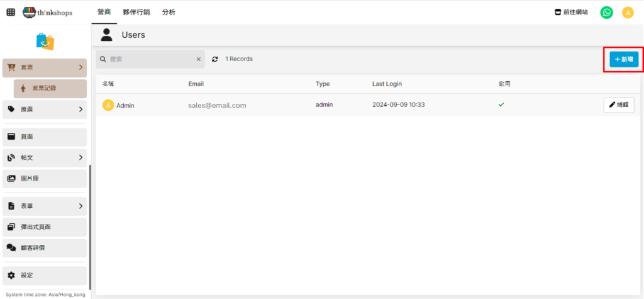The width and height of the screenshot is (644, 299).
Task: Switch to the 分析 tab
Action: point(169,12)
